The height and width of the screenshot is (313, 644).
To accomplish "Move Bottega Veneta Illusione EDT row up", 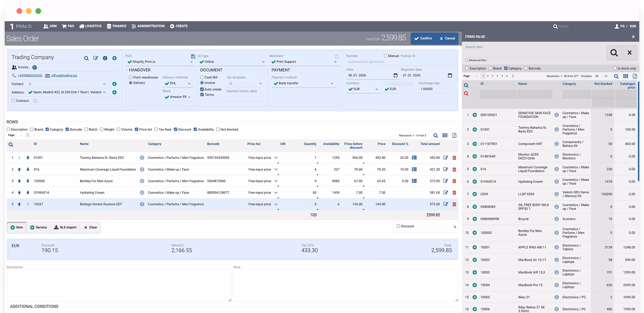I will (x=19, y=204).
